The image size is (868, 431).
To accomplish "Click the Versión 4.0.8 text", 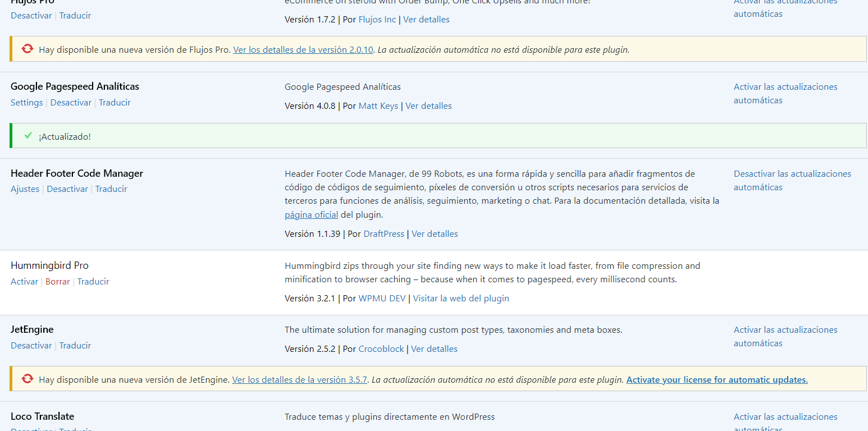I will (x=310, y=106).
